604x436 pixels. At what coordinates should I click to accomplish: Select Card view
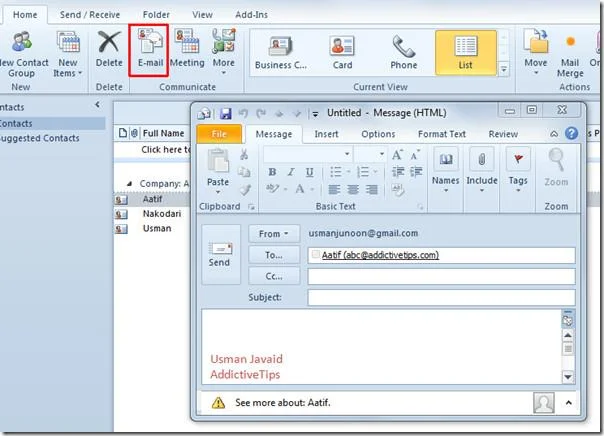pyautogui.click(x=342, y=53)
